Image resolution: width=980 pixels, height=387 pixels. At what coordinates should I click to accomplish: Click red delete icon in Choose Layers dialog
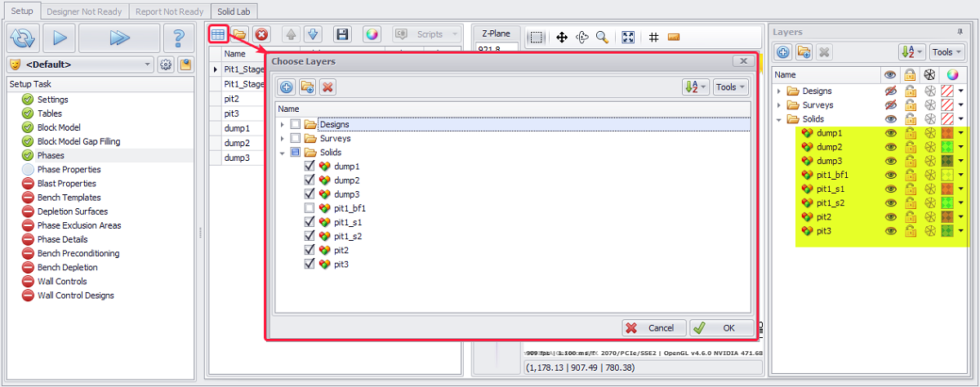point(327,87)
